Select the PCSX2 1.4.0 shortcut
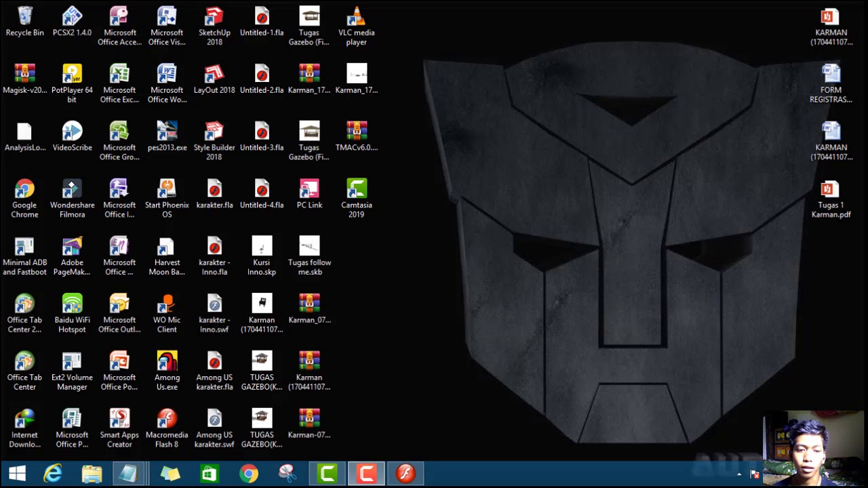Image resolution: width=868 pixels, height=488 pixels. tap(72, 22)
